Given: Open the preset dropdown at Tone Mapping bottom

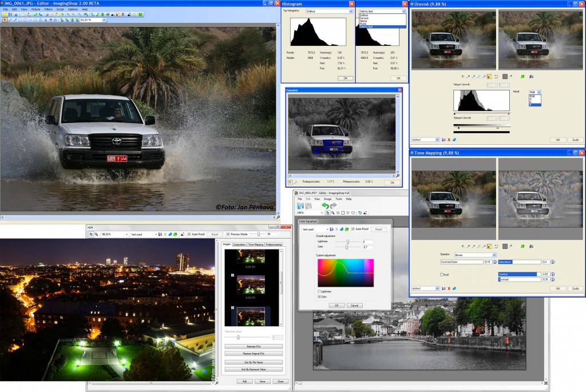Looking at the screenshot, I should [x=437, y=288].
